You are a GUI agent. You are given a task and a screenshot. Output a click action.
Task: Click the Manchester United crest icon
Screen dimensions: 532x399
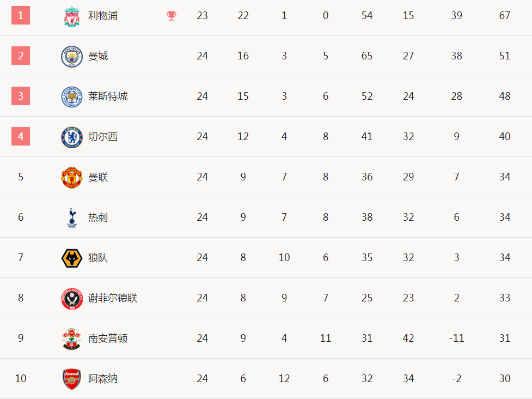(71, 177)
